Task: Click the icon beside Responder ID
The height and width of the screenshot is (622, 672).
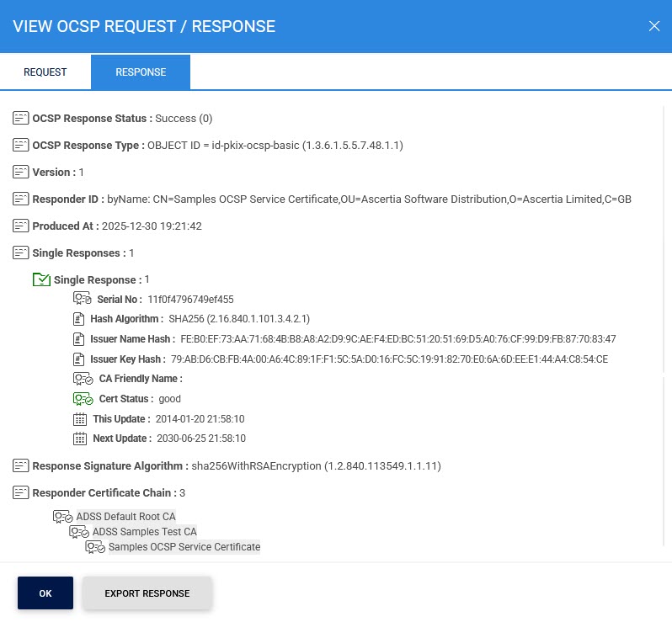Action: 21,199
